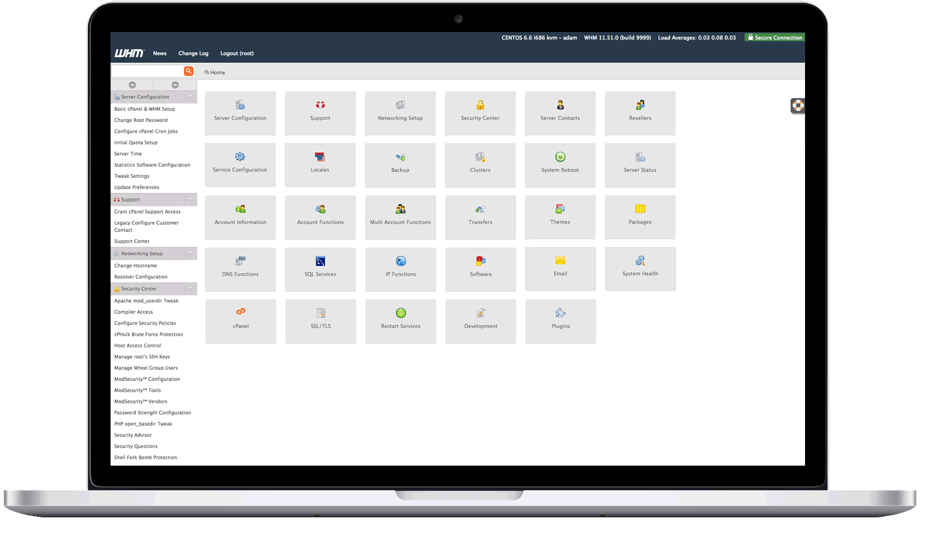Open the Server Configuration tile

click(240, 113)
